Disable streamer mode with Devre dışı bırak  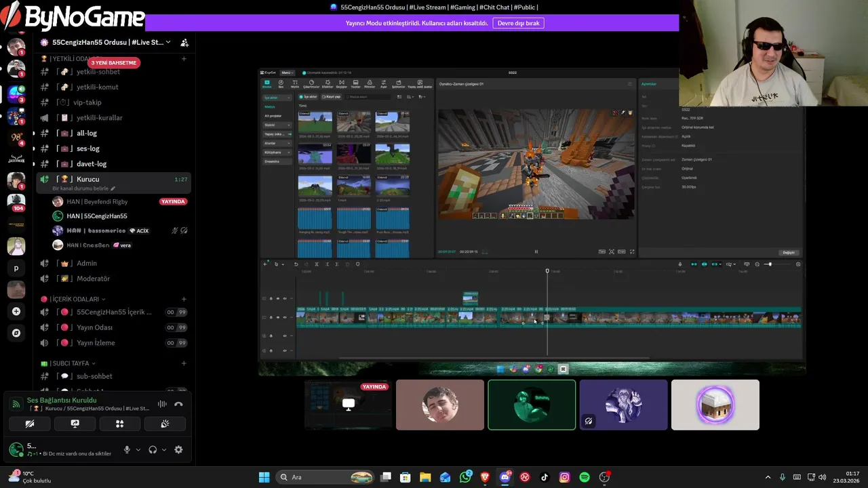click(x=518, y=23)
